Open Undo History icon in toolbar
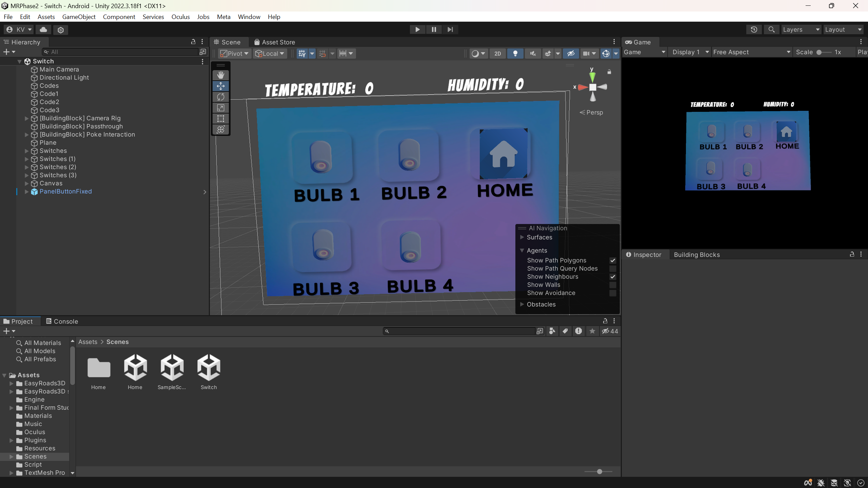The width and height of the screenshot is (868, 488). coord(754,29)
